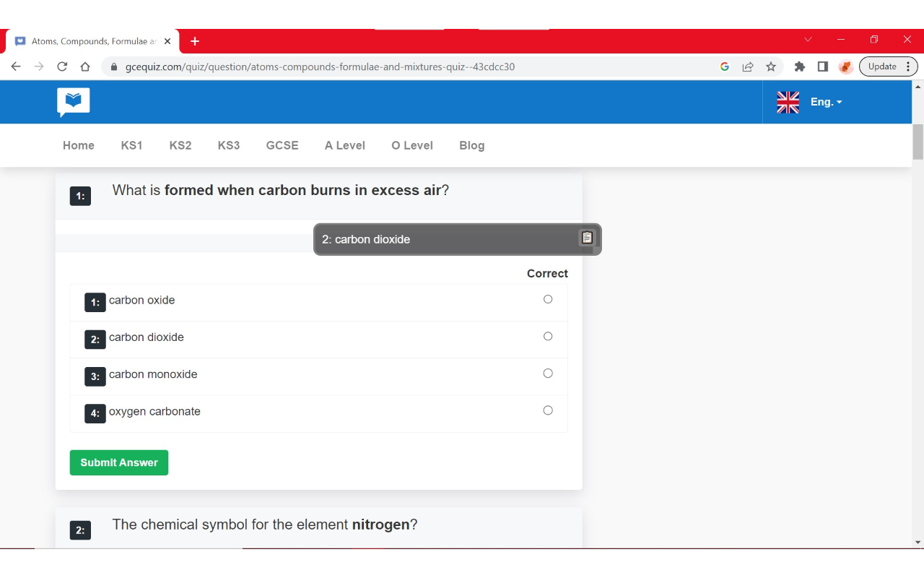The image size is (924, 578).
Task: Click the clipboard icon on the answer tooltip
Action: click(x=587, y=237)
